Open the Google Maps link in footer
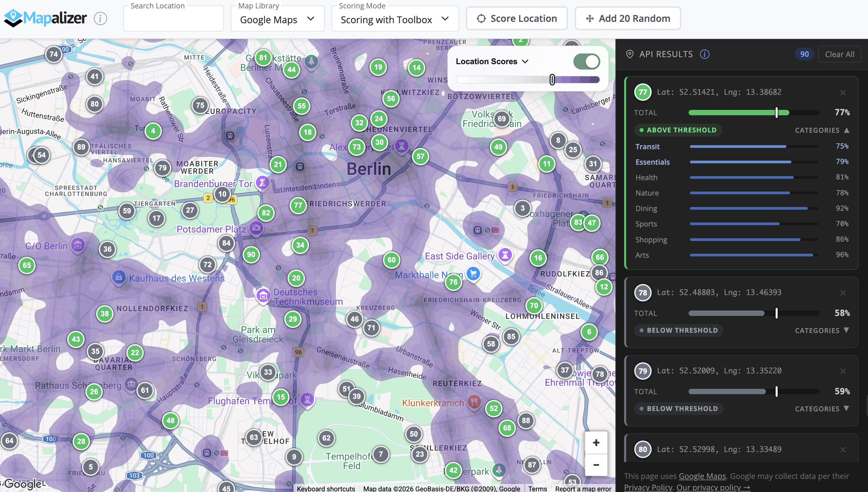 pos(702,476)
